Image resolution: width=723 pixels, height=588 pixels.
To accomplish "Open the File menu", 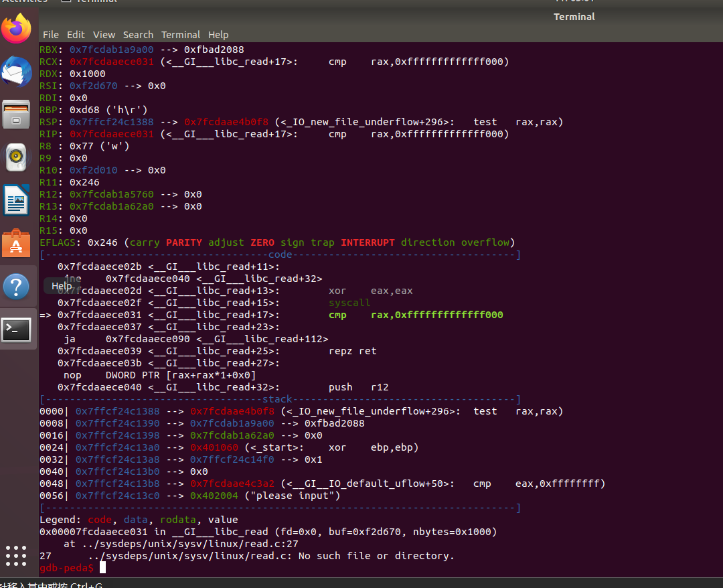I will (50, 35).
